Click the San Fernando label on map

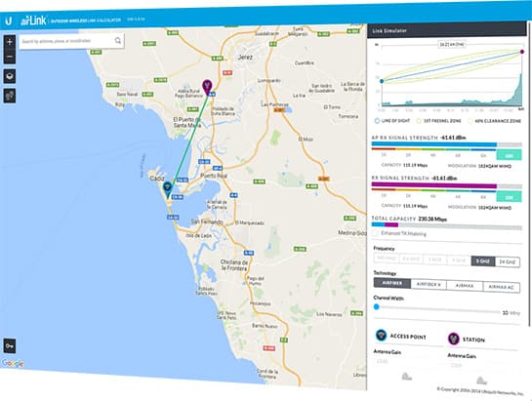tap(207, 221)
